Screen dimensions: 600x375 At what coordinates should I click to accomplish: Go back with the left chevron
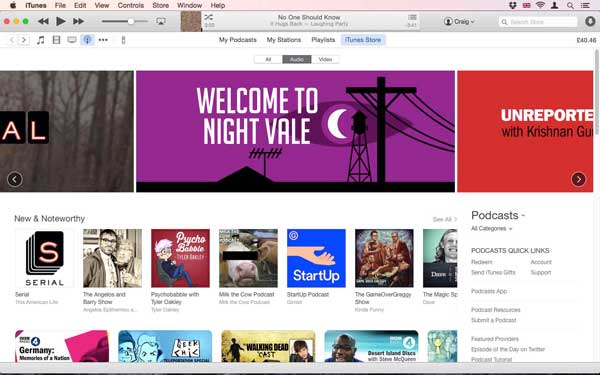pos(12,40)
